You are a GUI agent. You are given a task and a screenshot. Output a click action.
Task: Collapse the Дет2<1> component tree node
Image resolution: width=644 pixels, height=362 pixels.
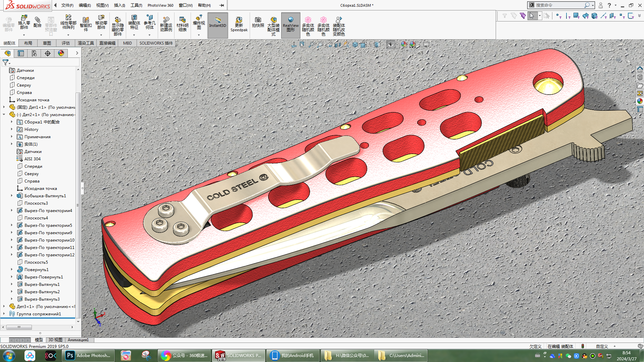click(x=4, y=115)
